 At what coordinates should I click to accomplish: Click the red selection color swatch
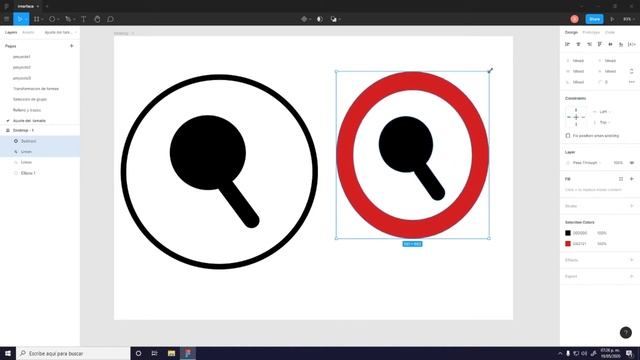(x=568, y=244)
